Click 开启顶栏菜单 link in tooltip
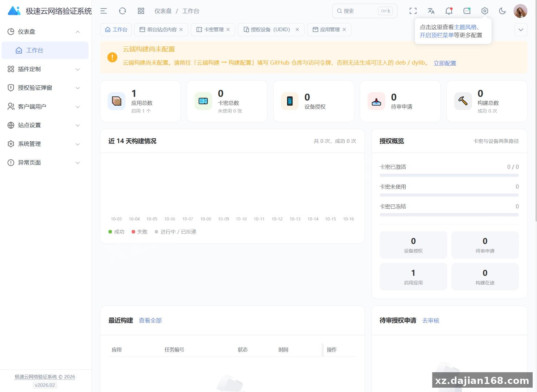 [x=437, y=35]
